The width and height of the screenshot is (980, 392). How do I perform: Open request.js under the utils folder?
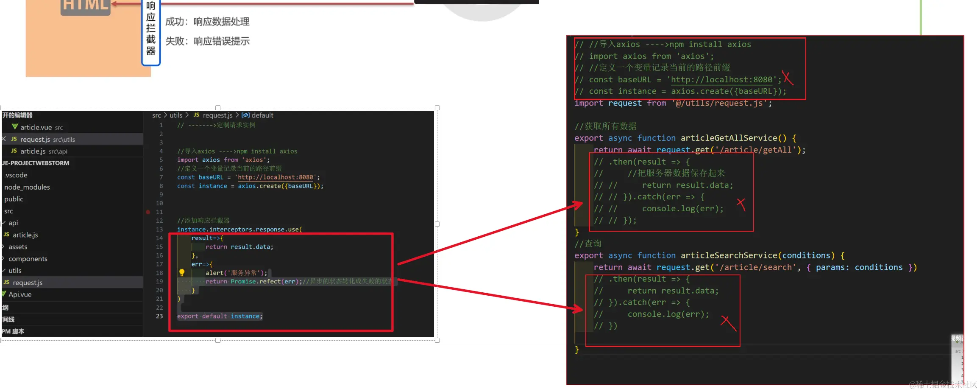(x=72, y=283)
